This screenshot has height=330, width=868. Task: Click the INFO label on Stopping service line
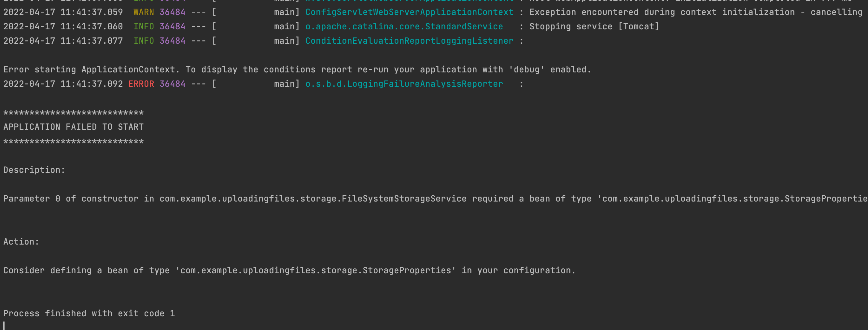[x=144, y=26]
